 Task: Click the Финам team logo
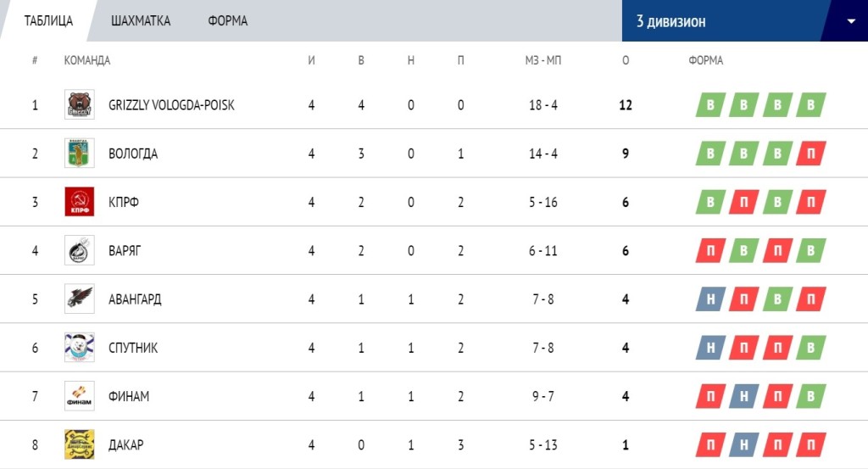(x=79, y=396)
